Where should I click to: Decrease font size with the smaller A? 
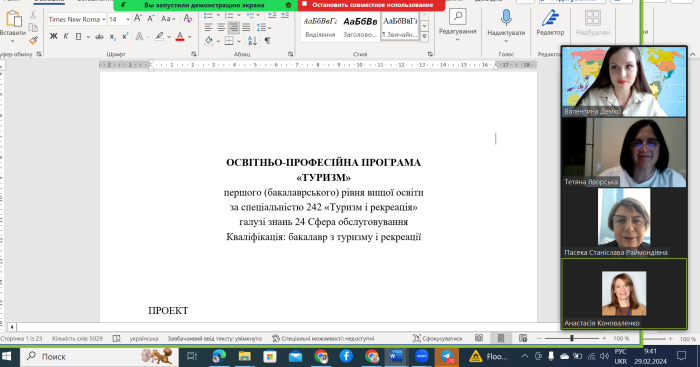[151, 19]
